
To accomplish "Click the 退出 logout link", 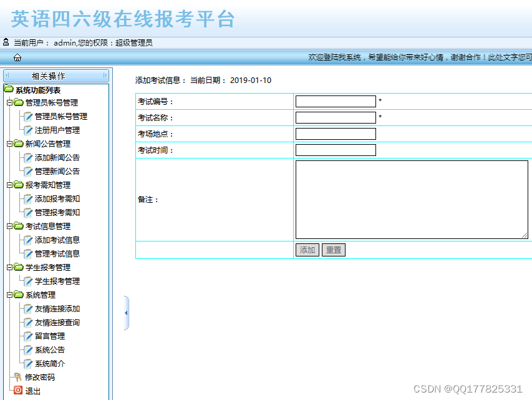I will coord(33,391).
